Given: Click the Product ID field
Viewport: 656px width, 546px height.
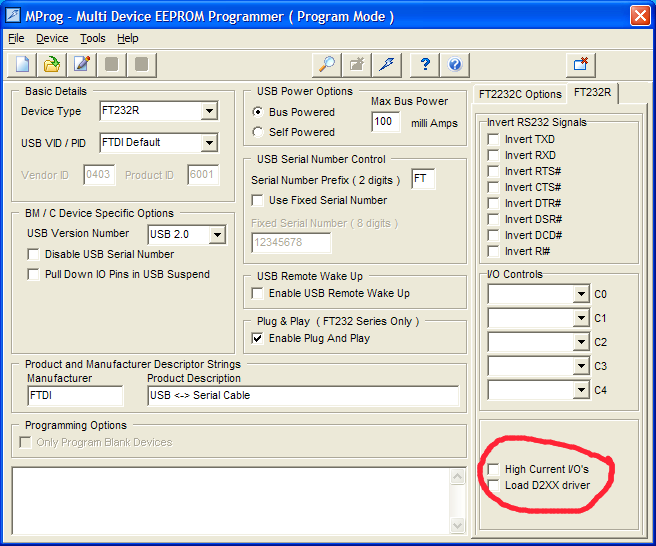Looking at the screenshot, I should coord(203,175).
